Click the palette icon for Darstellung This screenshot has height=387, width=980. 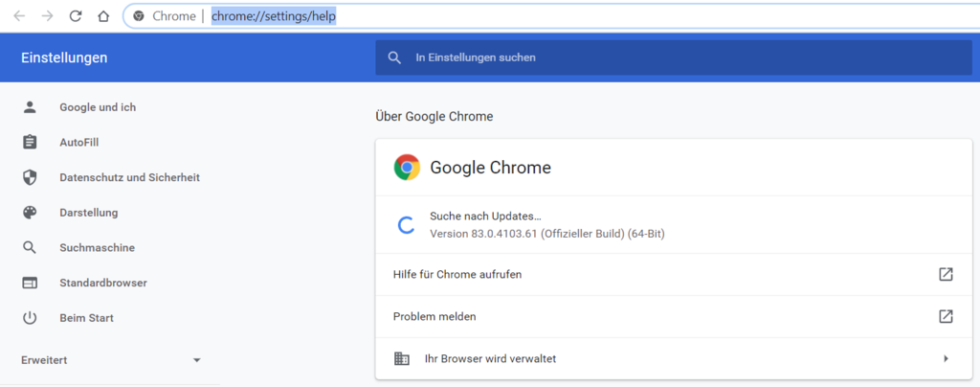[x=30, y=213]
